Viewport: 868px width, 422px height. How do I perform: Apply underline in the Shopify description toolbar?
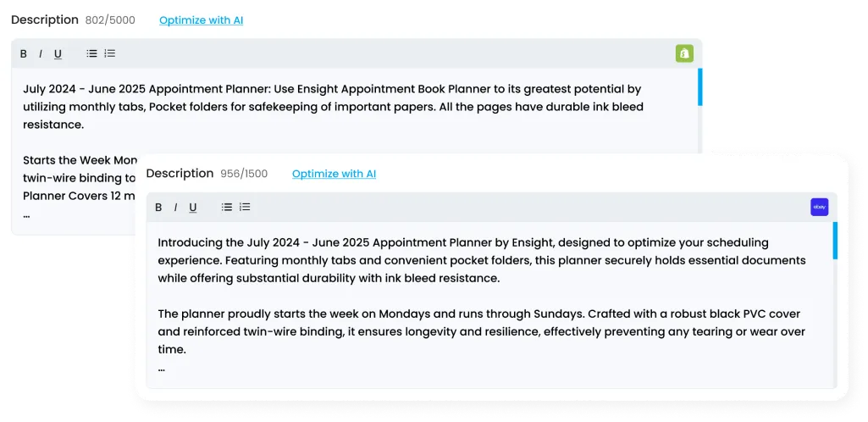[58, 54]
